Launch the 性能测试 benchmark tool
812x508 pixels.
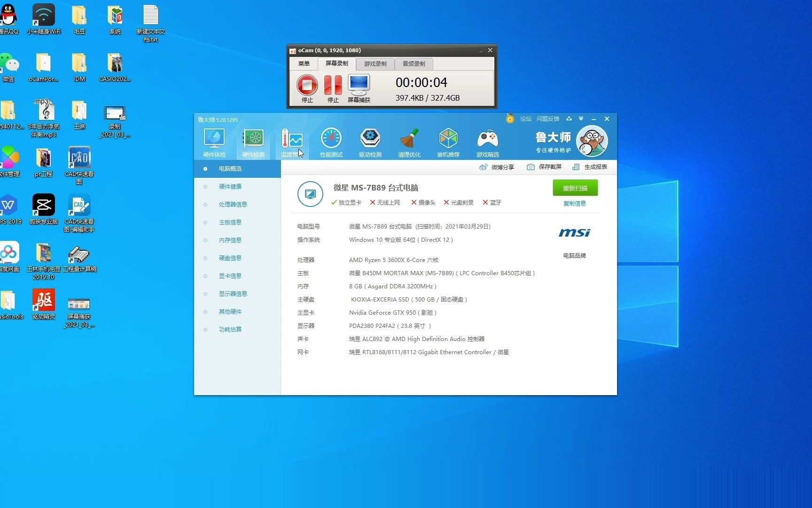click(x=331, y=141)
